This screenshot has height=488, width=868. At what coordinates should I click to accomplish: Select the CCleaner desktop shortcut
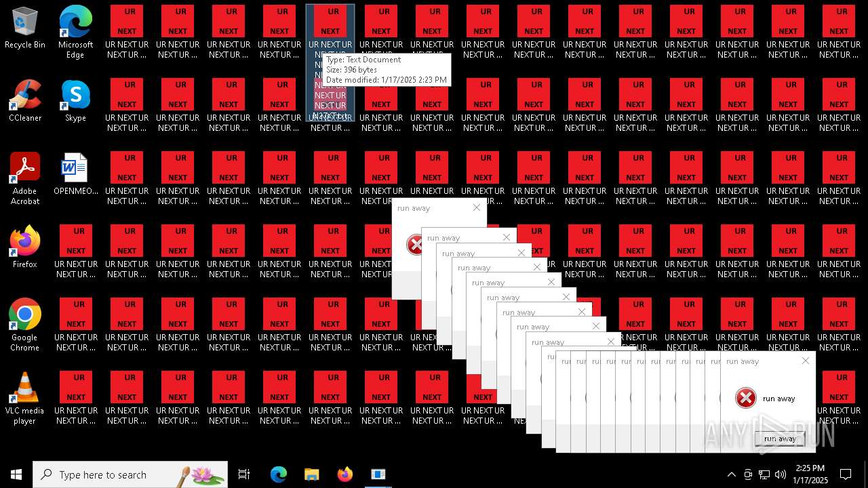point(25,101)
